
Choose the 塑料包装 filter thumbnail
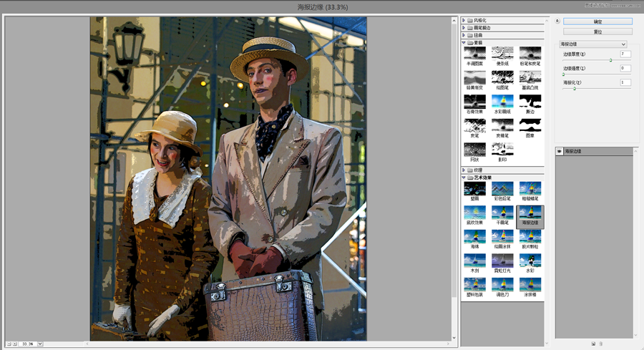(474, 284)
